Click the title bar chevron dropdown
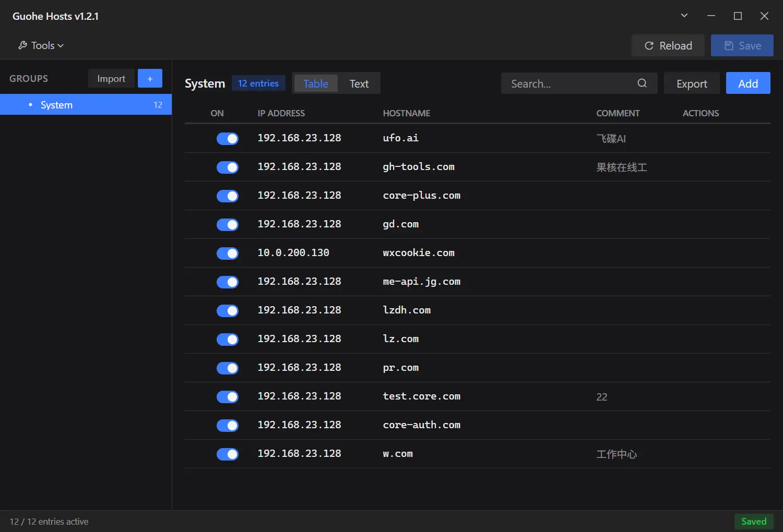Image resolution: width=783 pixels, height=532 pixels. (684, 16)
